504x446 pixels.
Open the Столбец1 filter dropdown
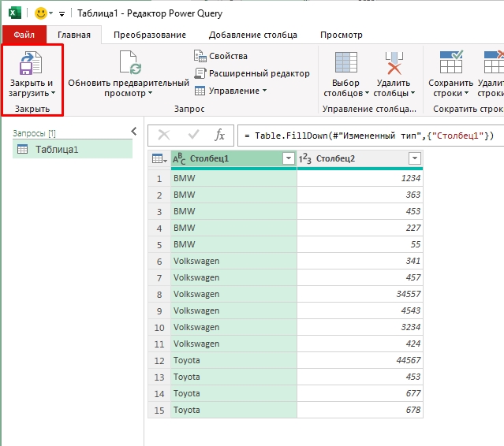pos(289,158)
